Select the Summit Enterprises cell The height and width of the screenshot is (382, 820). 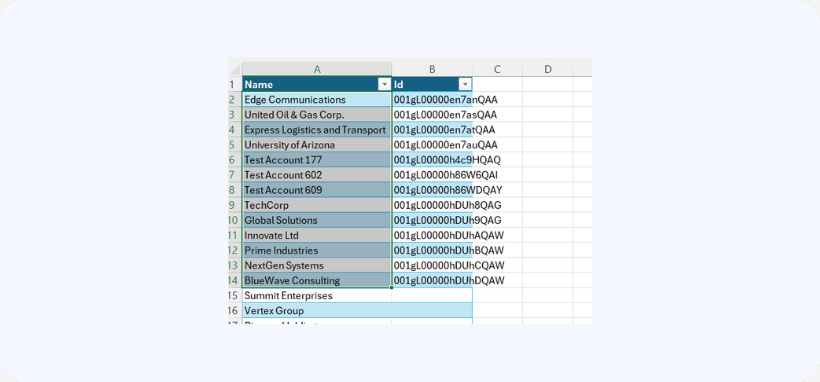317,296
